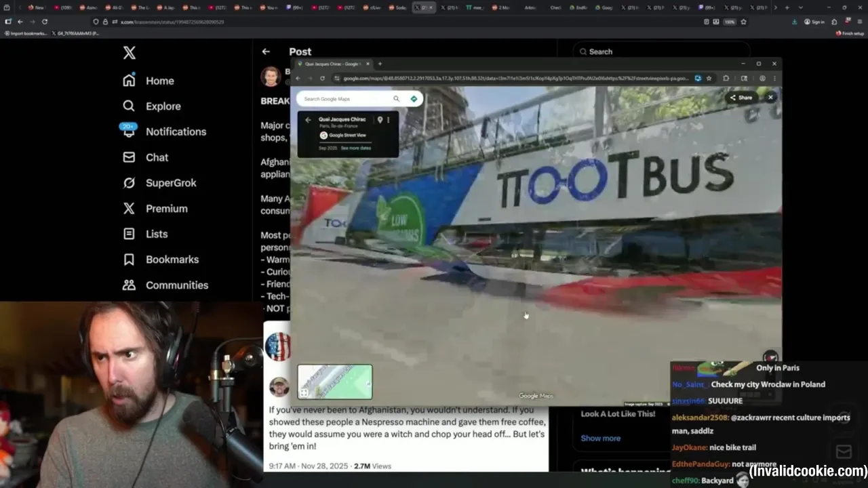Click Finish setup button

tap(850, 33)
